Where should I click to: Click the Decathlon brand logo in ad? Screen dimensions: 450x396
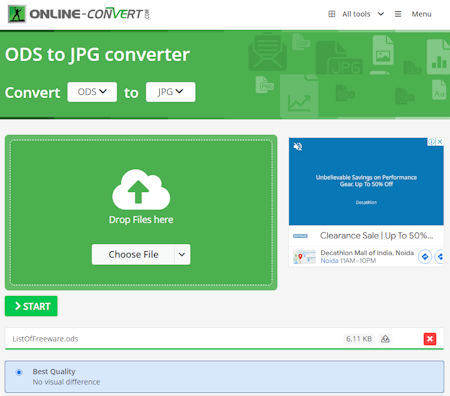tap(300, 236)
